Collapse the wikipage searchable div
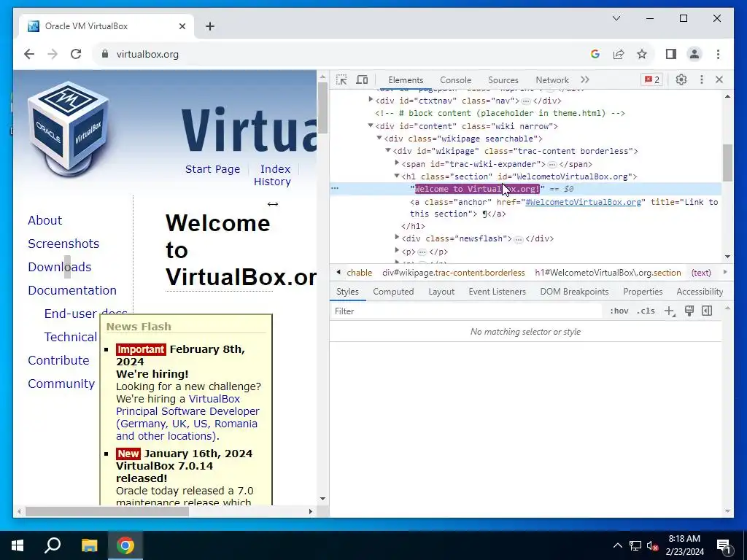 [379, 138]
